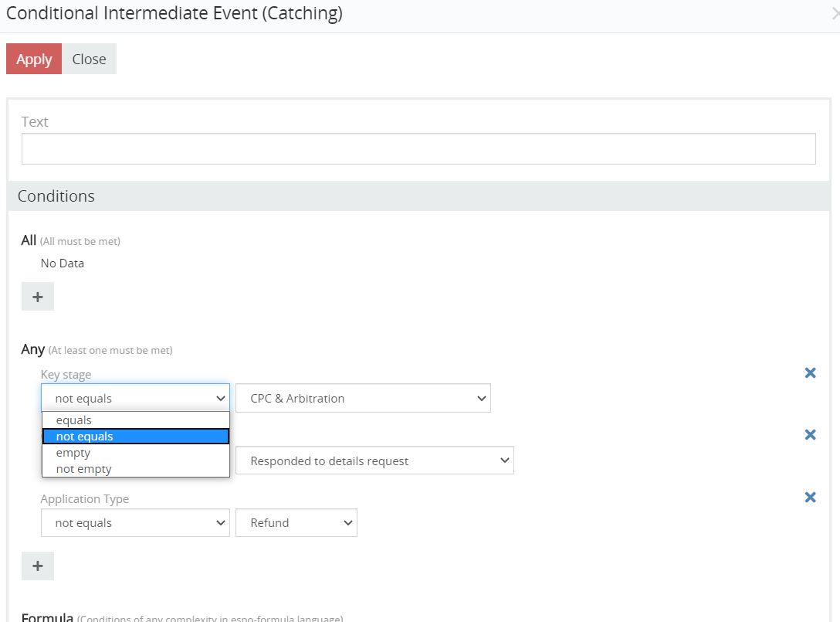Remove the Key stage condition

(x=810, y=373)
